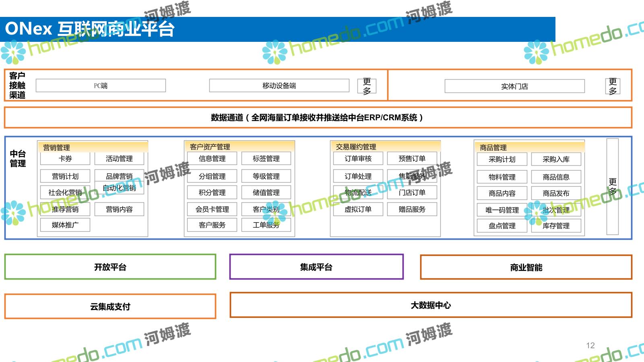The width and height of the screenshot is (644, 362).
Task: Select the 预售订单 box
Action: (412, 158)
